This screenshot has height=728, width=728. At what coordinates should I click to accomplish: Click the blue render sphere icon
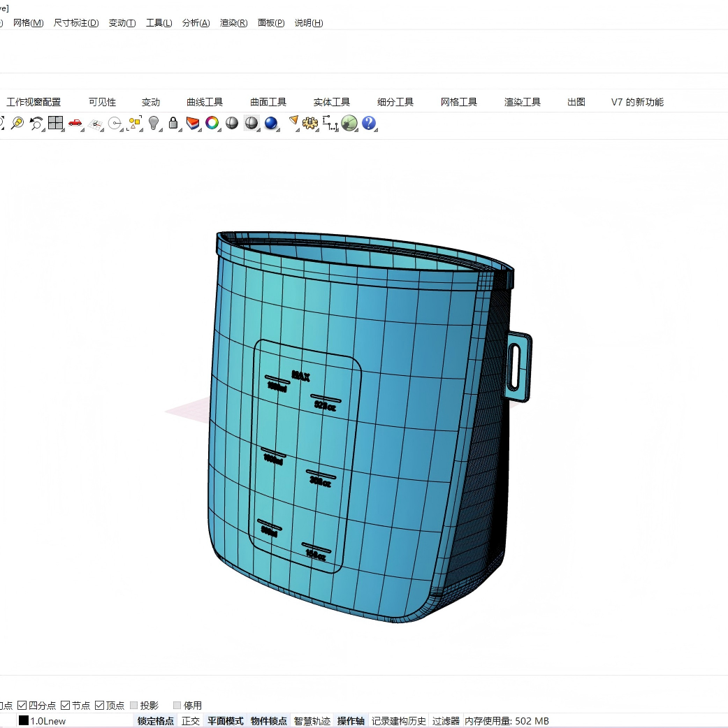[271, 123]
